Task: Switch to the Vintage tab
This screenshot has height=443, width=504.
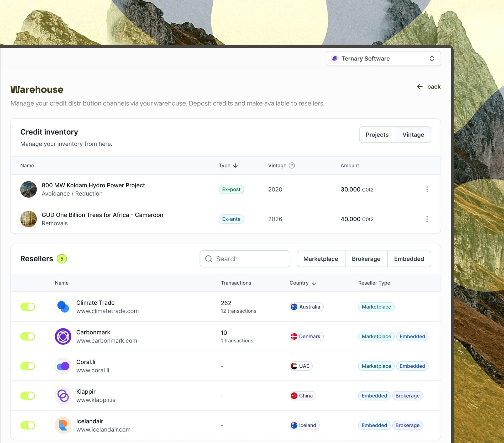Action: tap(413, 135)
